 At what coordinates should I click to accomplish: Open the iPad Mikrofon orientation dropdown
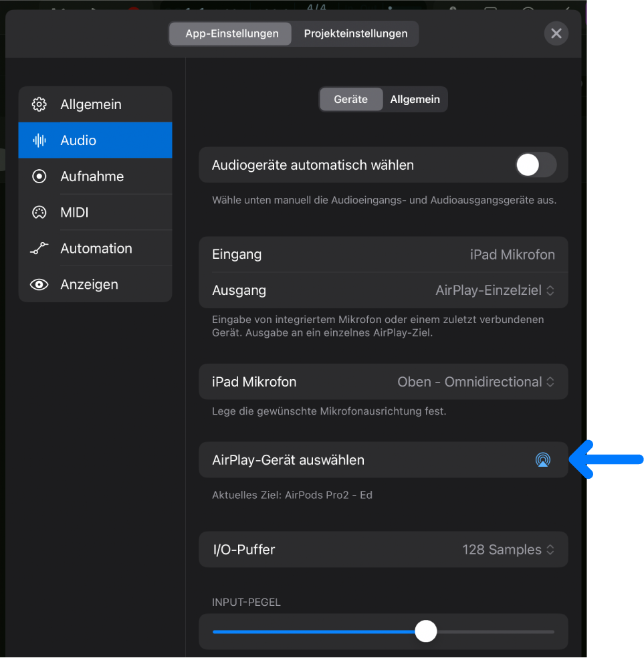click(x=475, y=382)
